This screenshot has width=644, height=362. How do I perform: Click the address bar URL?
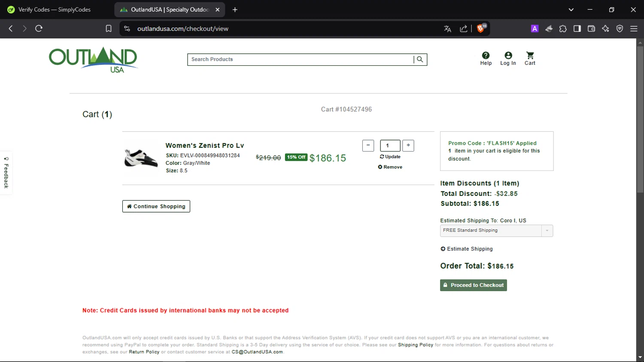point(183,29)
